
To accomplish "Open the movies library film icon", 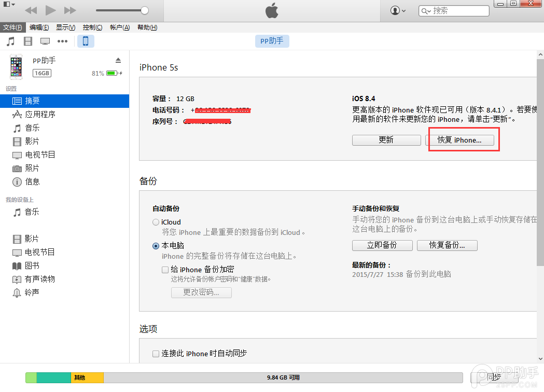I will coord(28,41).
